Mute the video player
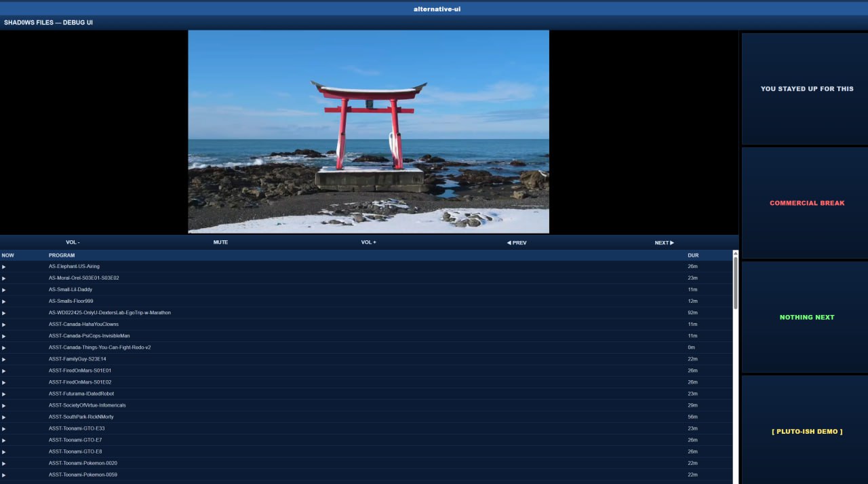The image size is (868, 484). tap(220, 242)
